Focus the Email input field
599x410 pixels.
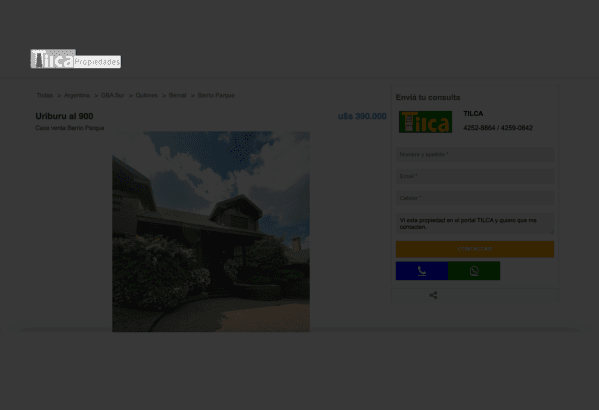pos(475,176)
